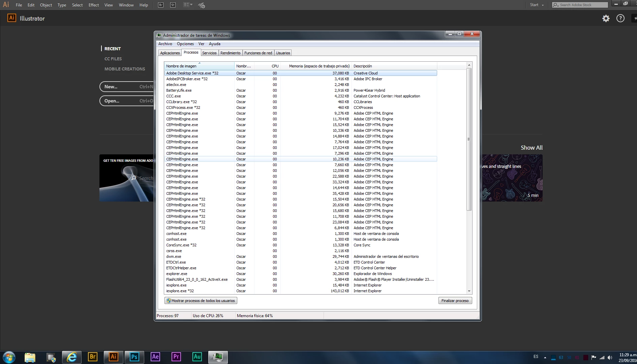Viewport: 637px width, 364px height.
Task: Click the Finalizar proceso button
Action: point(455,301)
